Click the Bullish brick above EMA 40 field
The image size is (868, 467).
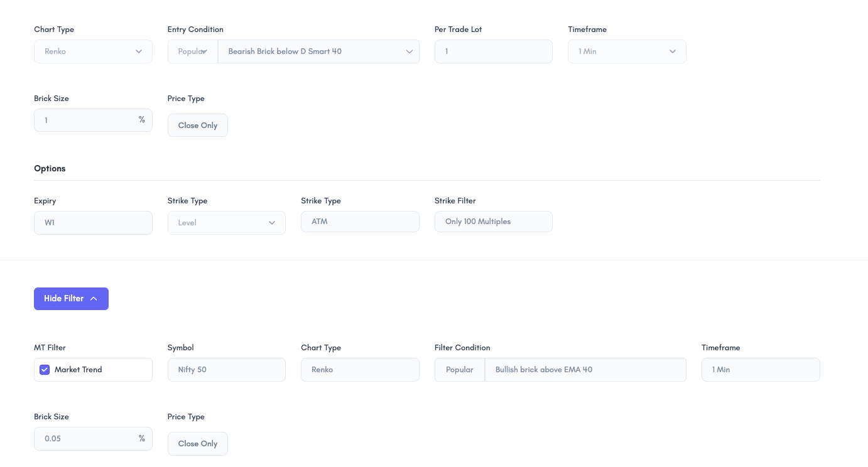(x=585, y=370)
